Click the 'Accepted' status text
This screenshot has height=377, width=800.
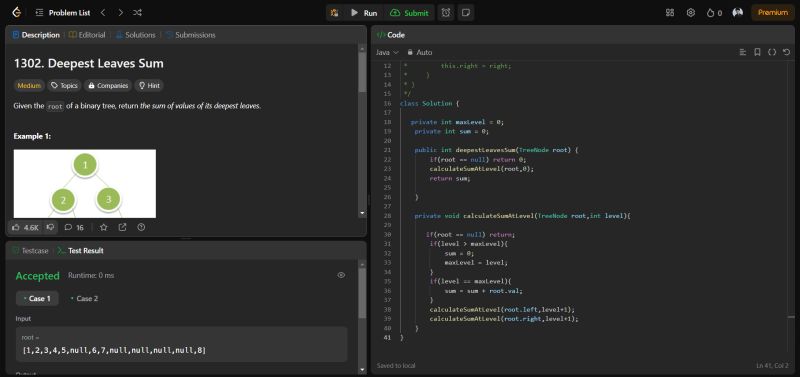click(x=37, y=276)
